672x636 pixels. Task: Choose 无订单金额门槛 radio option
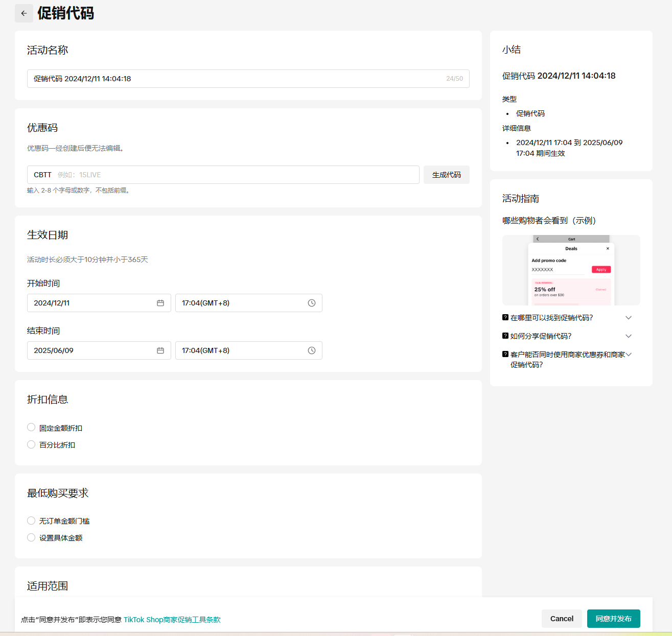coord(31,521)
